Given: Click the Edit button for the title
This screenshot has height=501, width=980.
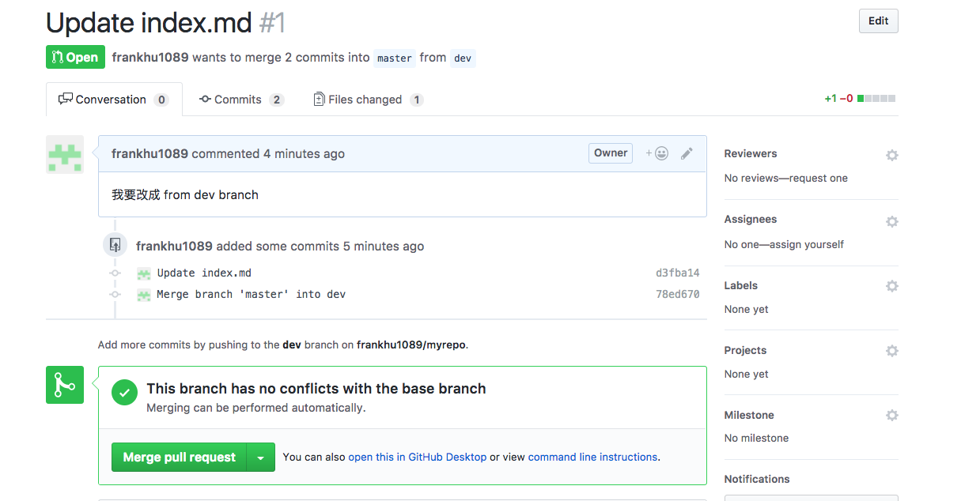Looking at the screenshot, I should tap(878, 21).
